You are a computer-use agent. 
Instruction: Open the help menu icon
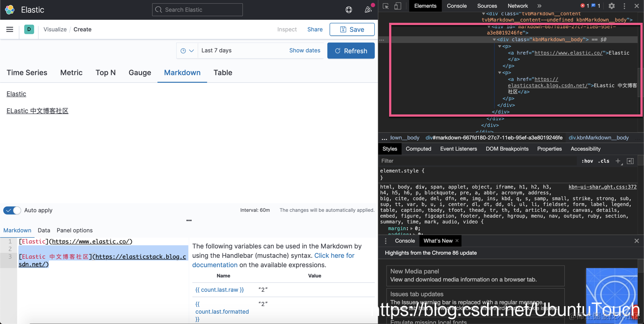[x=349, y=9]
